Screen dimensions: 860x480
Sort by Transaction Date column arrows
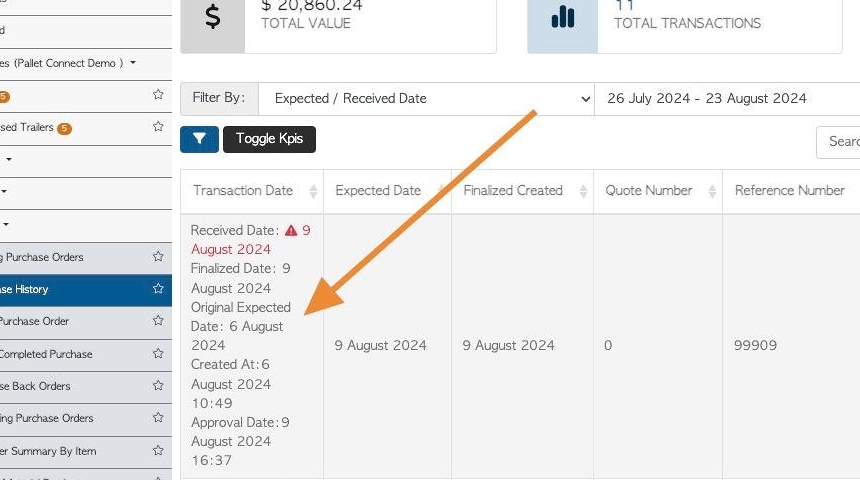[x=313, y=191]
